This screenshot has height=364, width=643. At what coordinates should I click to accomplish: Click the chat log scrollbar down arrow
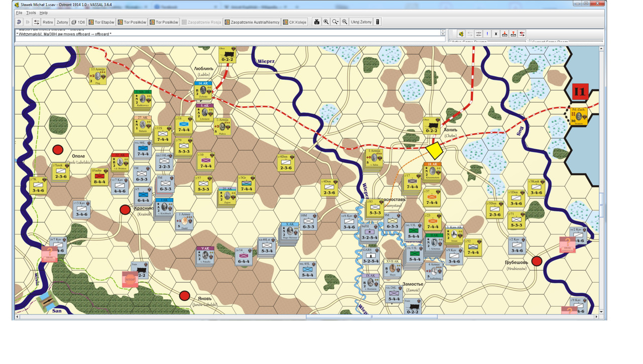coord(443,34)
